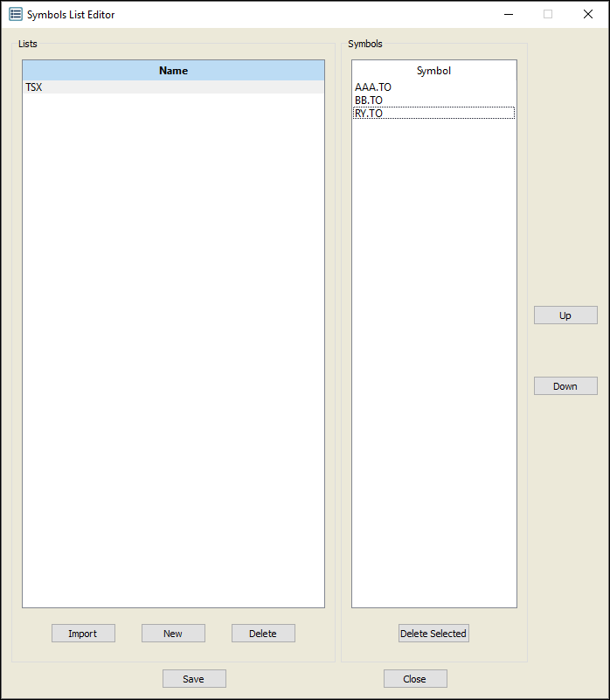Select the AAA.TO symbol
Image resolution: width=610 pixels, height=700 pixels.
[373, 87]
